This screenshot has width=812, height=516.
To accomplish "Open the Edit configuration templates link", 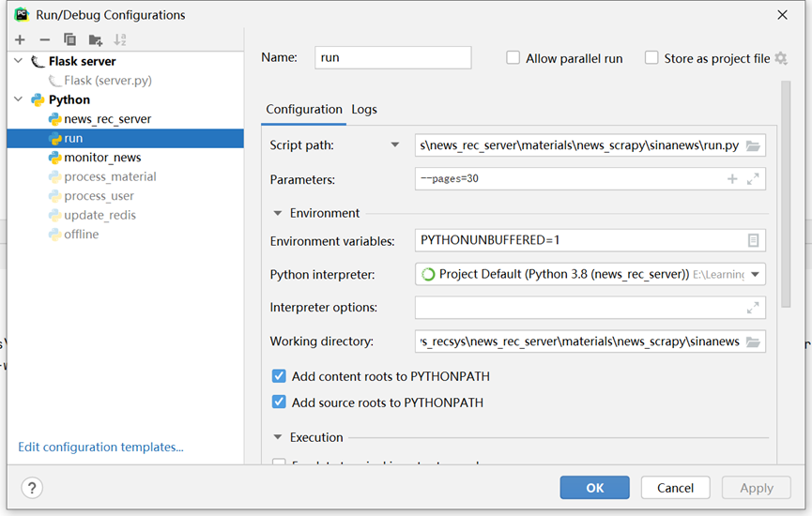I will [100, 448].
